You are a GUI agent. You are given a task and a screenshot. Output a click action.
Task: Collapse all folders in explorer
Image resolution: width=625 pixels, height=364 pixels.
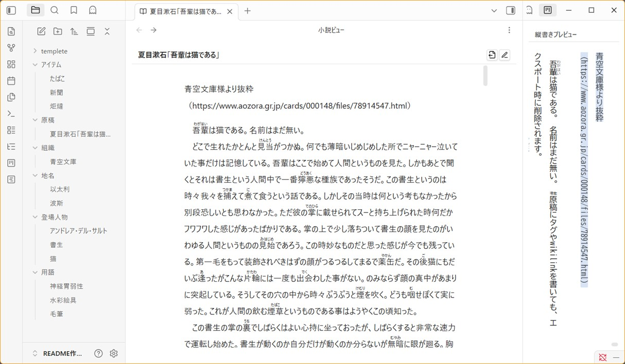(107, 31)
